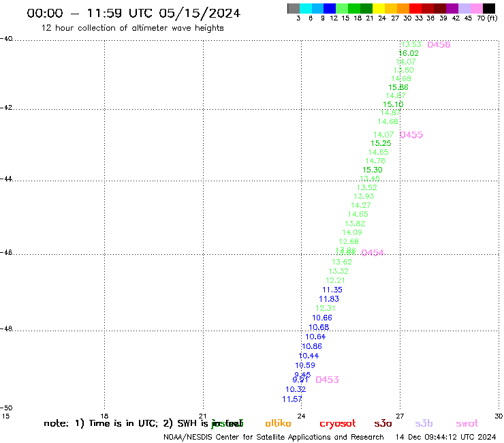Click the timestamp '14 Dec 09:44:12 UTC 2024'
The width and height of the screenshot is (504, 443).
pos(445,438)
